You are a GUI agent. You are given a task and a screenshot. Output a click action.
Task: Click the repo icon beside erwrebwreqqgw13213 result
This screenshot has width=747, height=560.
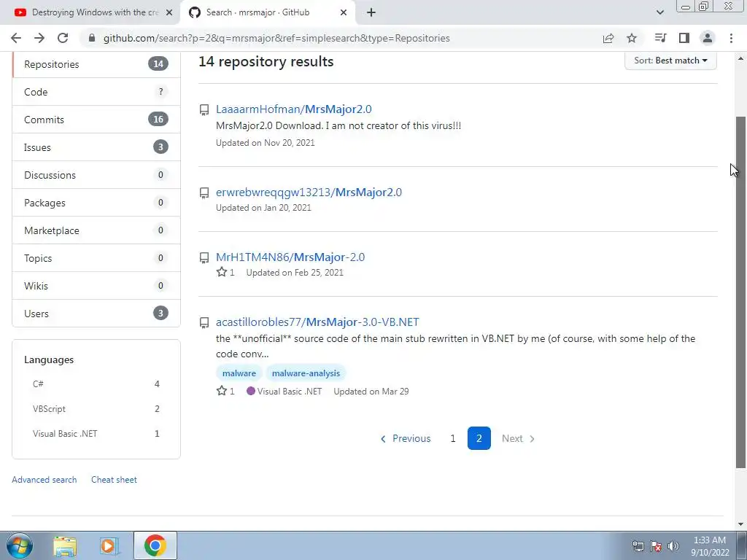click(204, 192)
